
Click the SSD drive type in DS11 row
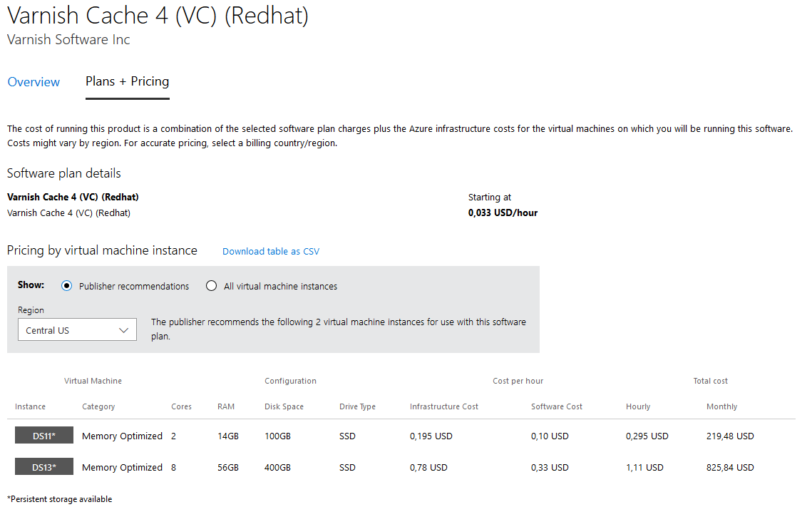347,436
